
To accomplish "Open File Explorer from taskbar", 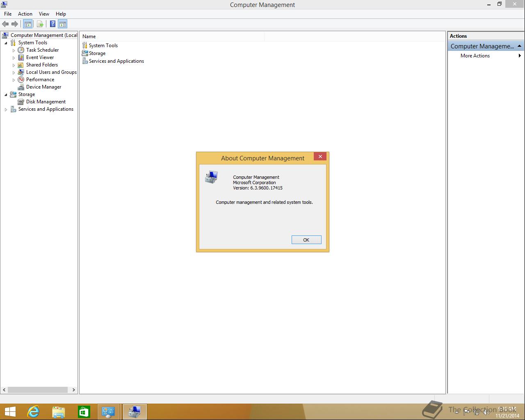I will pos(59,412).
